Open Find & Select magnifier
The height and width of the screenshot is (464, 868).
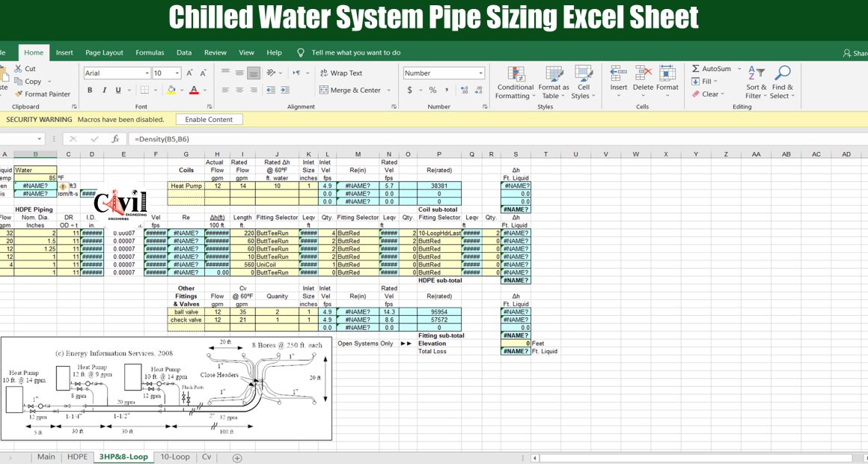coord(782,83)
